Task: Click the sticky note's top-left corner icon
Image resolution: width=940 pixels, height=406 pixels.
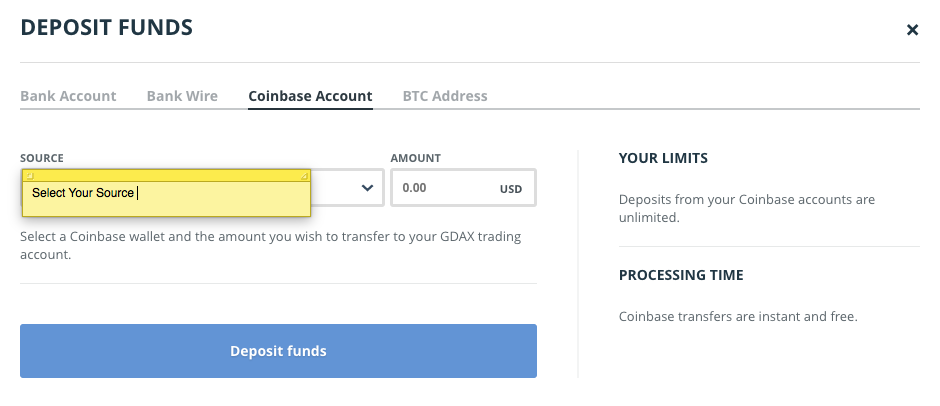Action: click(x=28, y=175)
